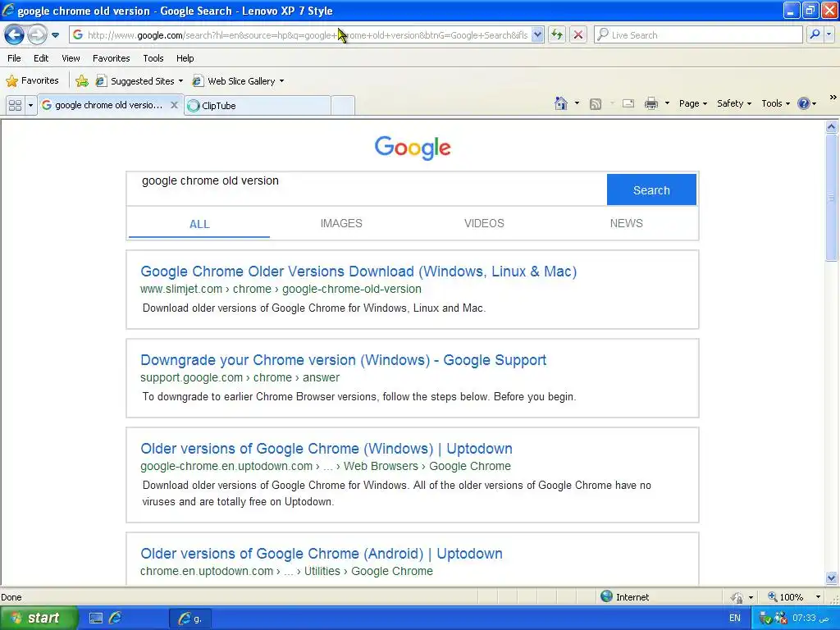
Task: Open the Windows start button
Action: [x=39, y=619]
